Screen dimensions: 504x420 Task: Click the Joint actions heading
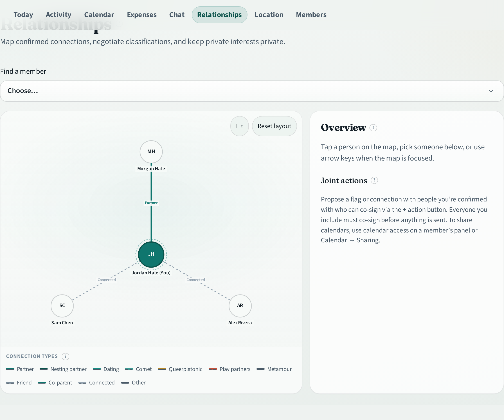344,180
